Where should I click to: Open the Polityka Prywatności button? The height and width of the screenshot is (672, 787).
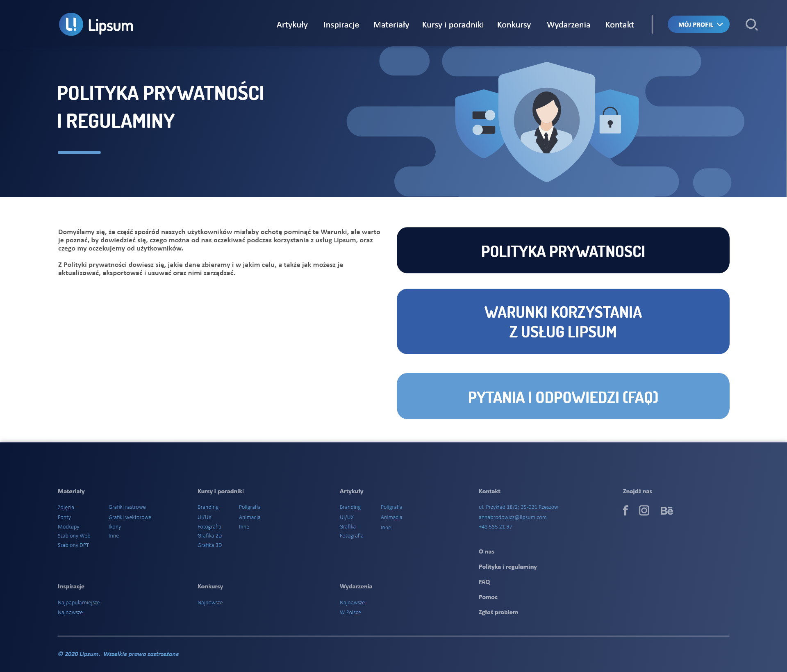click(x=563, y=251)
